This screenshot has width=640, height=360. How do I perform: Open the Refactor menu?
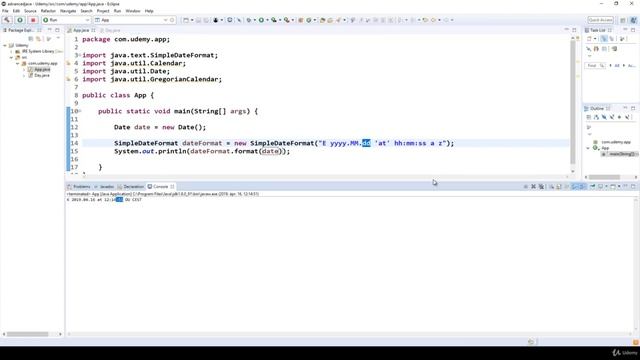click(x=48, y=11)
